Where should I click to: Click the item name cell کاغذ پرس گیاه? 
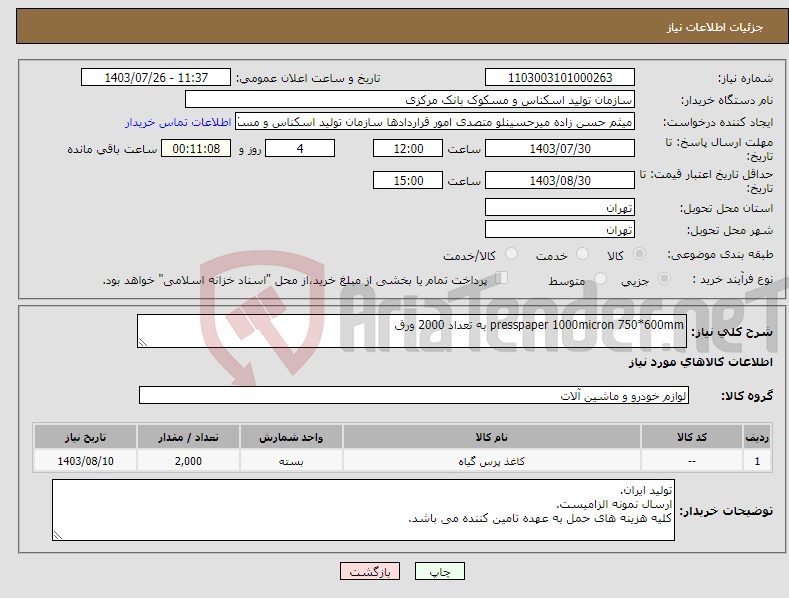coord(492,461)
